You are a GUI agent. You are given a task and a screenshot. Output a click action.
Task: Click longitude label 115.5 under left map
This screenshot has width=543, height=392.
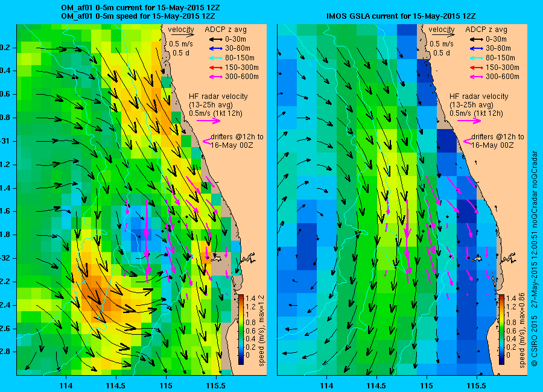216,386
